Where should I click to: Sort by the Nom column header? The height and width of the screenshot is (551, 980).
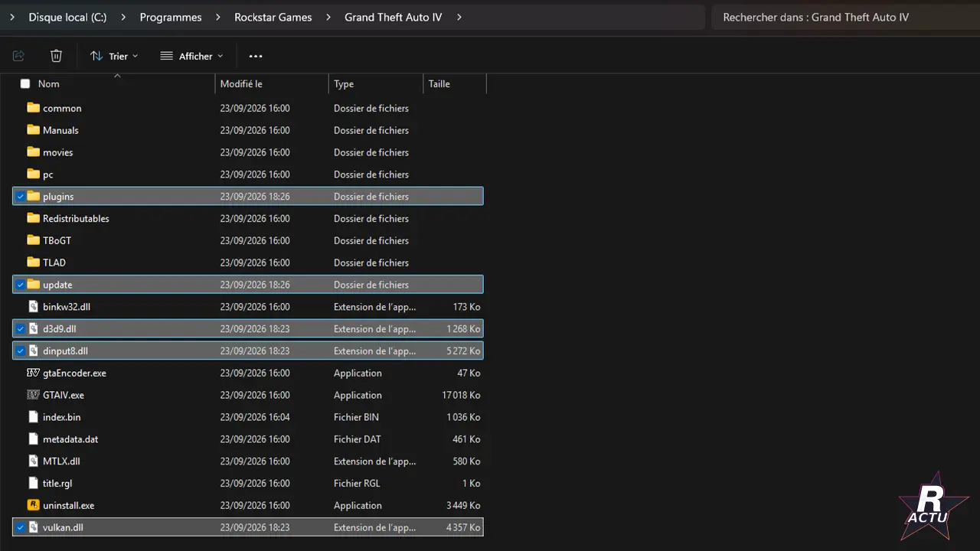[49, 83]
